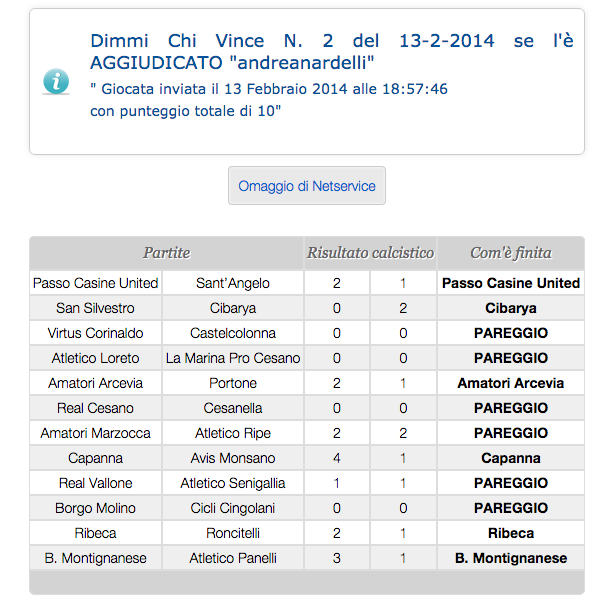
Task: Click the Giocata inviata timestamp text
Action: pyautogui.click(x=269, y=89)
